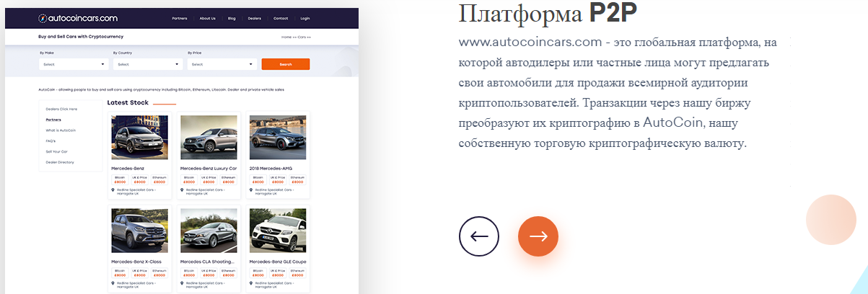Click the Bitcoin price under 2018 Mercedes-AMG
This screenshot has height=294, width=868.
click(x=258, y=179)
